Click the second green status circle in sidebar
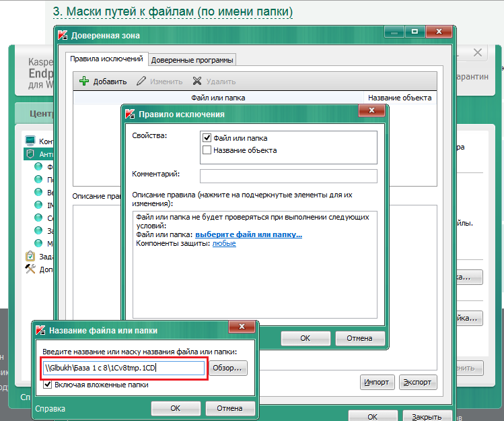The image size is (504, 421). [x=38, y=179]
